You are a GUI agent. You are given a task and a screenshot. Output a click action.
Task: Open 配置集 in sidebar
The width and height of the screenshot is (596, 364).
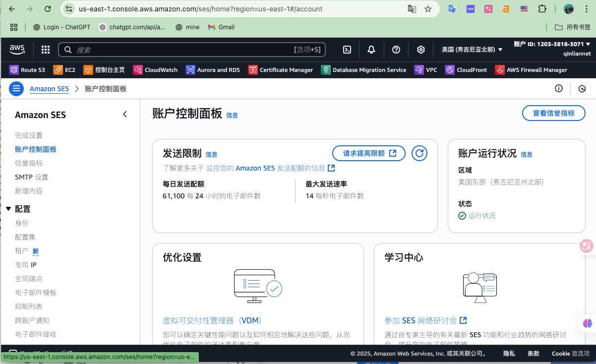click(x=25, y=237)
